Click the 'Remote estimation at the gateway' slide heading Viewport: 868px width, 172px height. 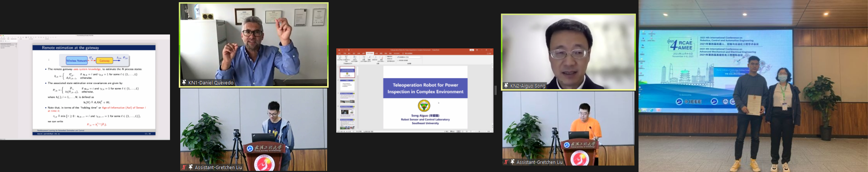click(70, 48)
